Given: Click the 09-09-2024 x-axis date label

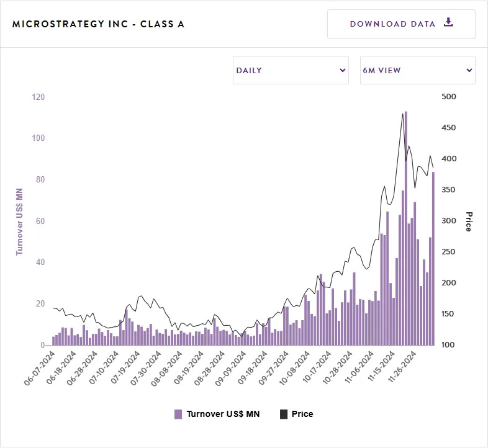Looking at the screenshot, I should pos(230,368).
